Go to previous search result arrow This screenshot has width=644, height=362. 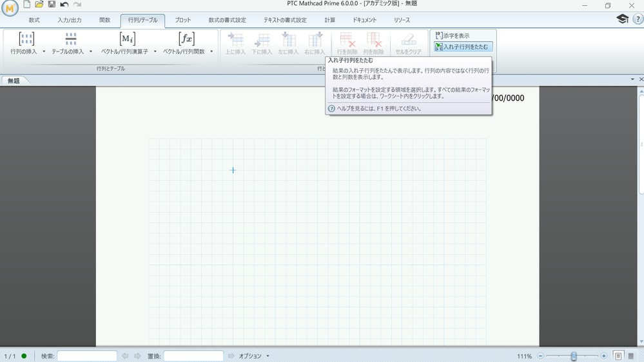pos(125,356)
